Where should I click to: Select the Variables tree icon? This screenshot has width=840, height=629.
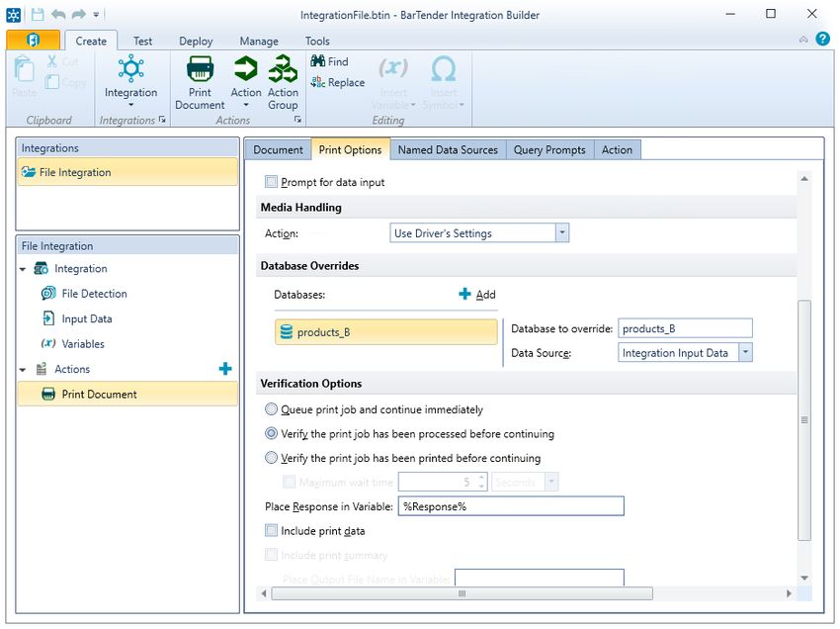pos(48,343)
